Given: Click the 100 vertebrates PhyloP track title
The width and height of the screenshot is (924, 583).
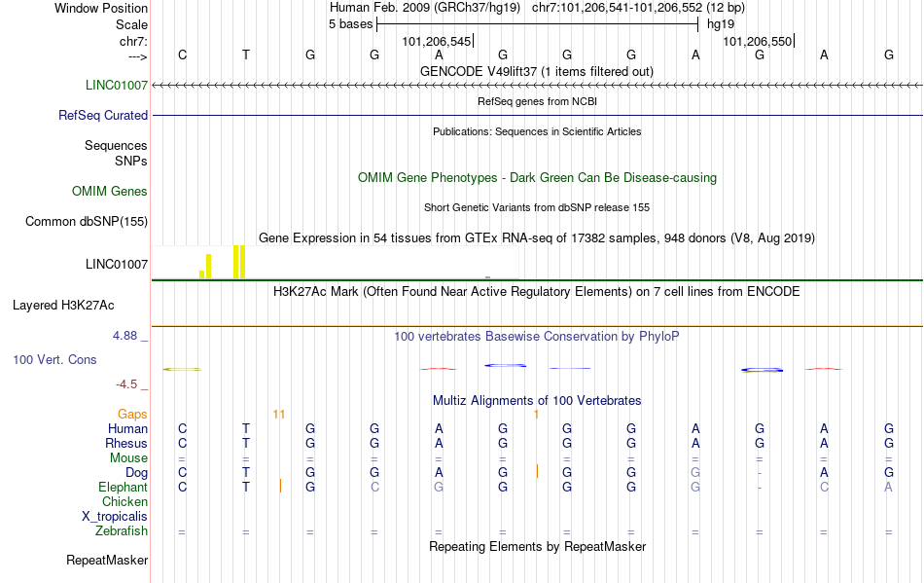Looking at the screenshot, I should click(537, 337).
